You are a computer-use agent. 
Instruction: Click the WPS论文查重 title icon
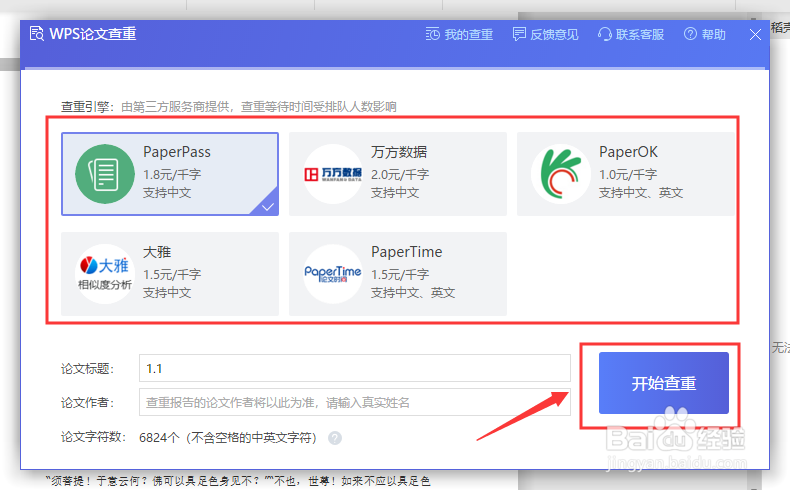(37, 34)
